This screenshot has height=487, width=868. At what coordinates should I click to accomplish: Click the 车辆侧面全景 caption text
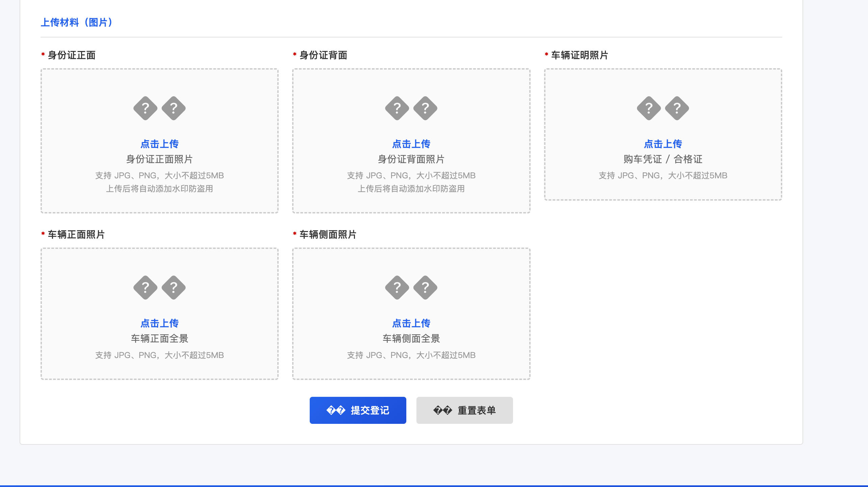tap(411, 338)
